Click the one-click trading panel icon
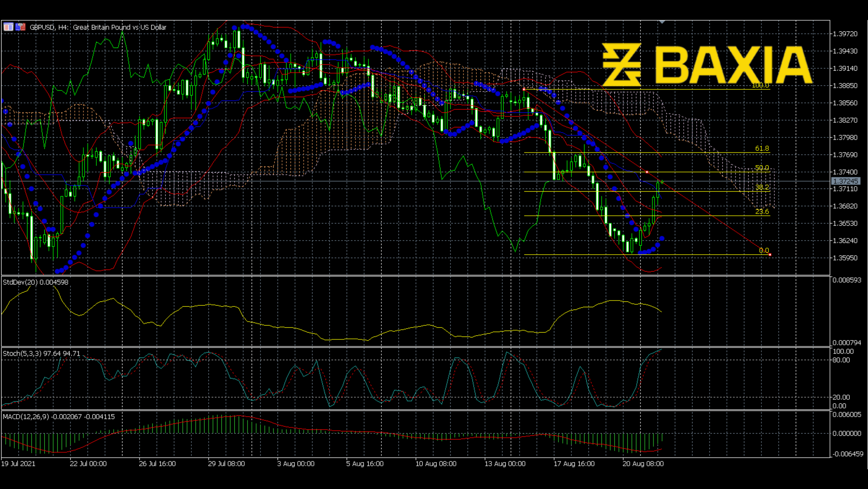The width and height of the screenshot is (868, 489). (21, 27)
